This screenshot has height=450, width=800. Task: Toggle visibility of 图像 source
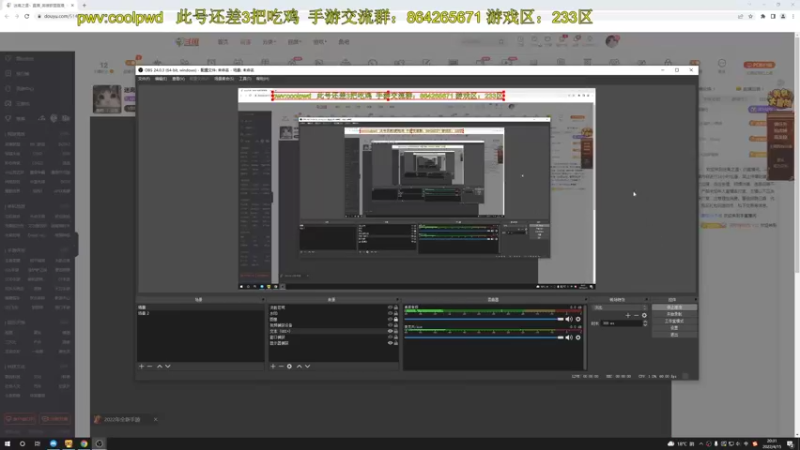(390, 319)
